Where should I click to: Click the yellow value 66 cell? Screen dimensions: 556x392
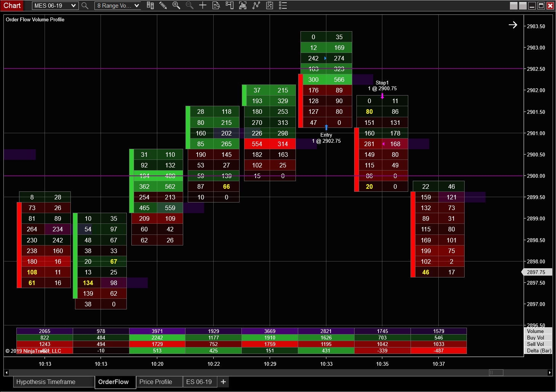click(227, 186)
